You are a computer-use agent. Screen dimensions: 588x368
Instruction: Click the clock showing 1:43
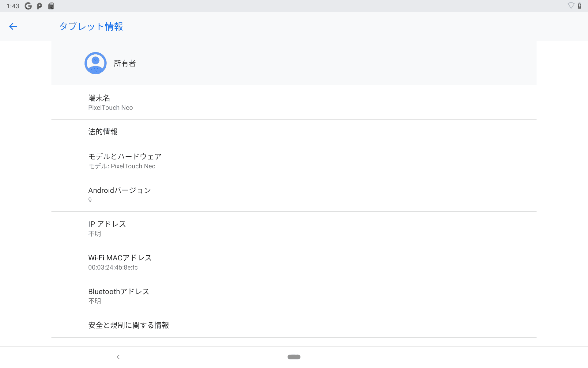pos(13,6)
